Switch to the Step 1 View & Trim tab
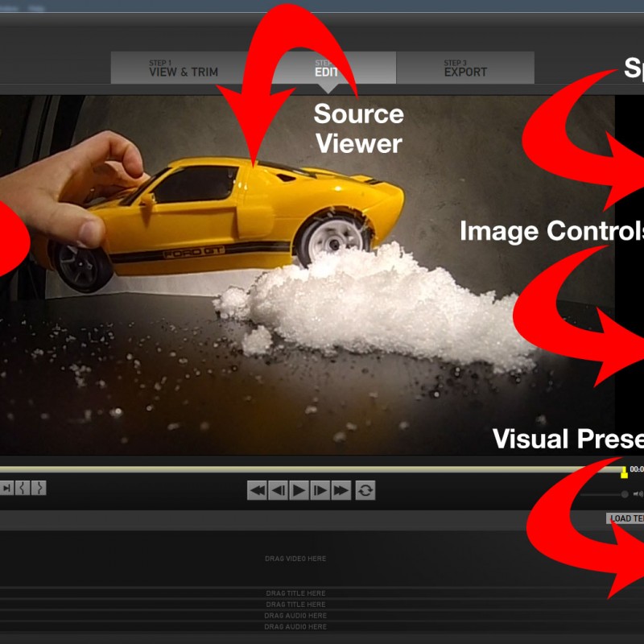The width and height of the screenshot is (644, 644). click(x=184, y=68)
